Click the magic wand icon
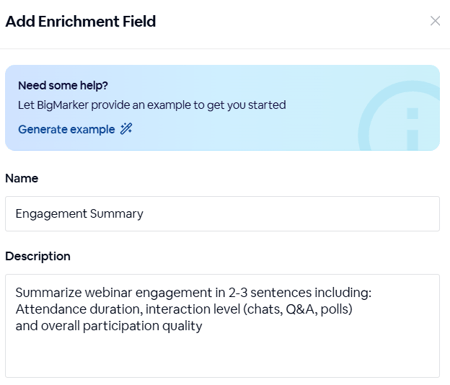Image resolution: width=450 pixels, height=385 pixels. click(126, 129)
